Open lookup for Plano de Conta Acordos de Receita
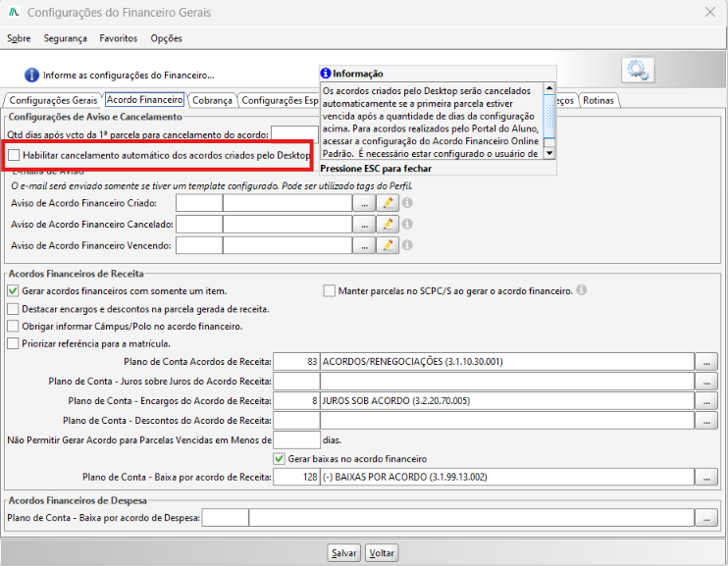728x566 pixels. [x=706, y=362]
